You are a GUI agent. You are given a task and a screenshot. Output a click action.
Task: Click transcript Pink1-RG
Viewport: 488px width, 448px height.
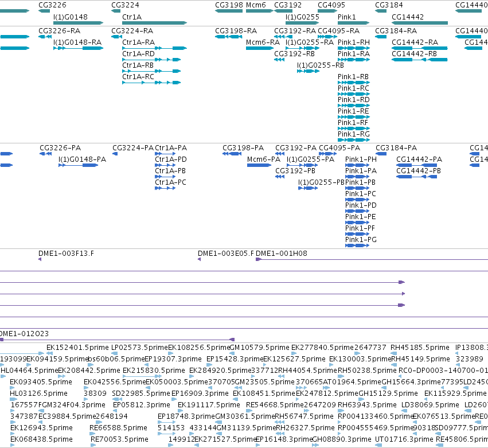[x=354, y=134]
